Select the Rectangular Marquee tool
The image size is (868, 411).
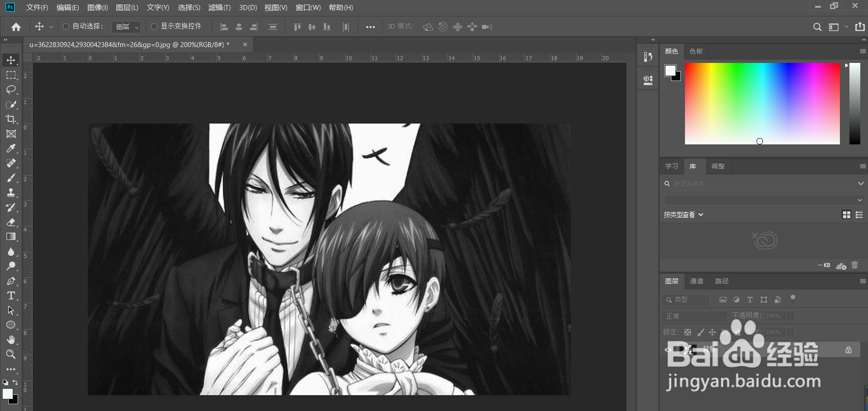(11, 75)
